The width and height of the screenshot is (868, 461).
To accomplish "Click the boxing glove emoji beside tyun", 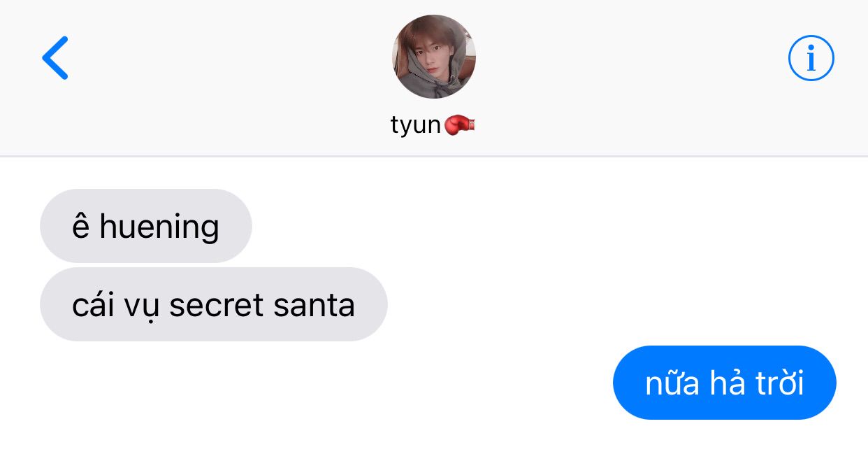I will click(460, 125).
